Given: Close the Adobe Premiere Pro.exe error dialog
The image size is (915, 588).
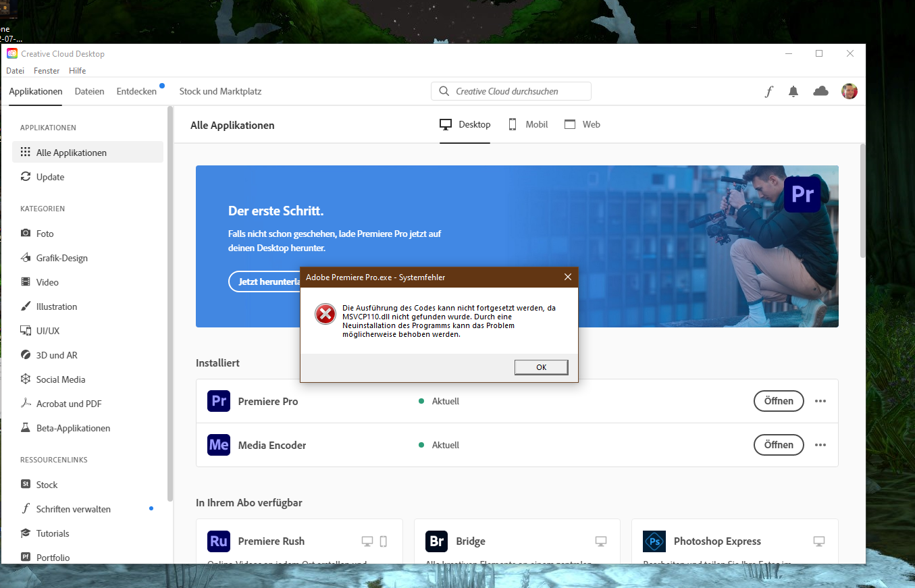Looking at the screenshot, I should point(567,277).
